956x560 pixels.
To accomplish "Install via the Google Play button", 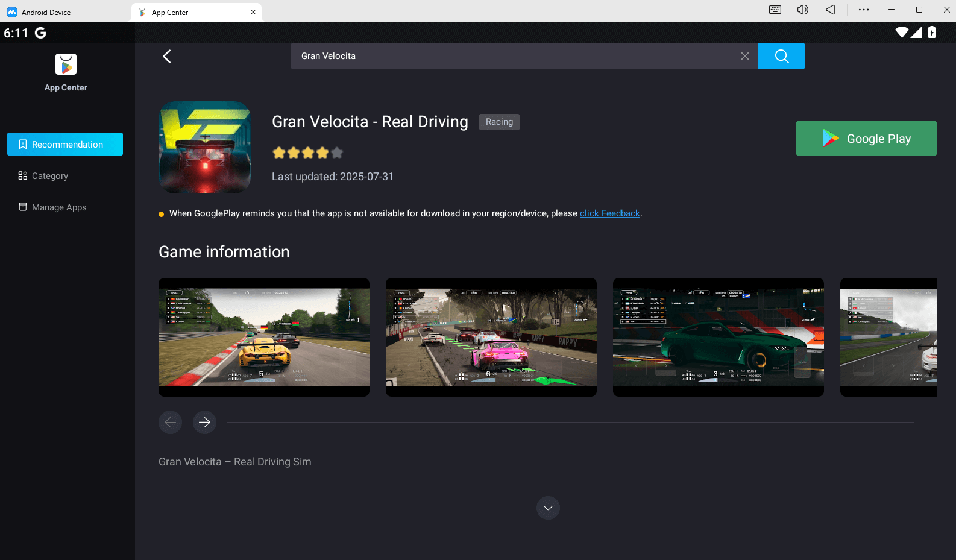I will click(866, 139).
